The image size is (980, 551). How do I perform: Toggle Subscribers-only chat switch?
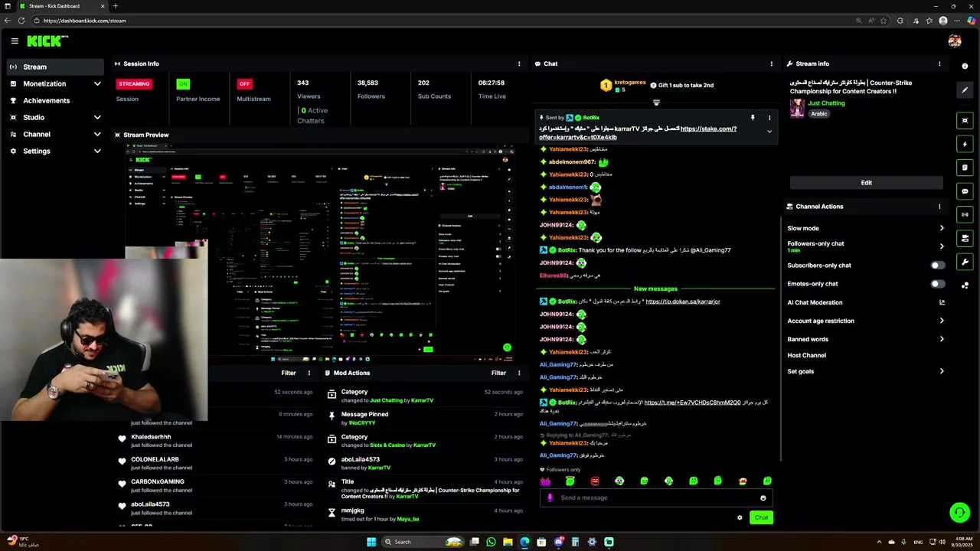coord(937,266)
